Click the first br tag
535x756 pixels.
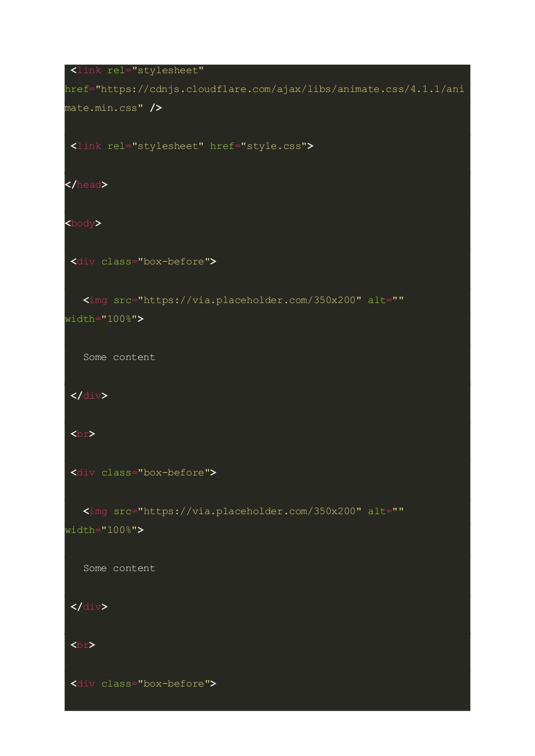[x=83, y=434]
